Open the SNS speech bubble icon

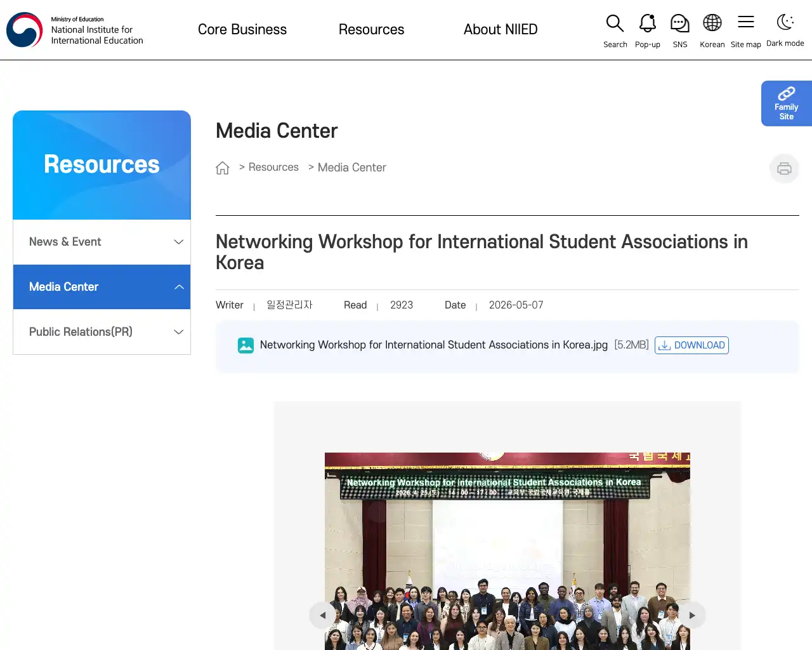[x=679, y=23]
